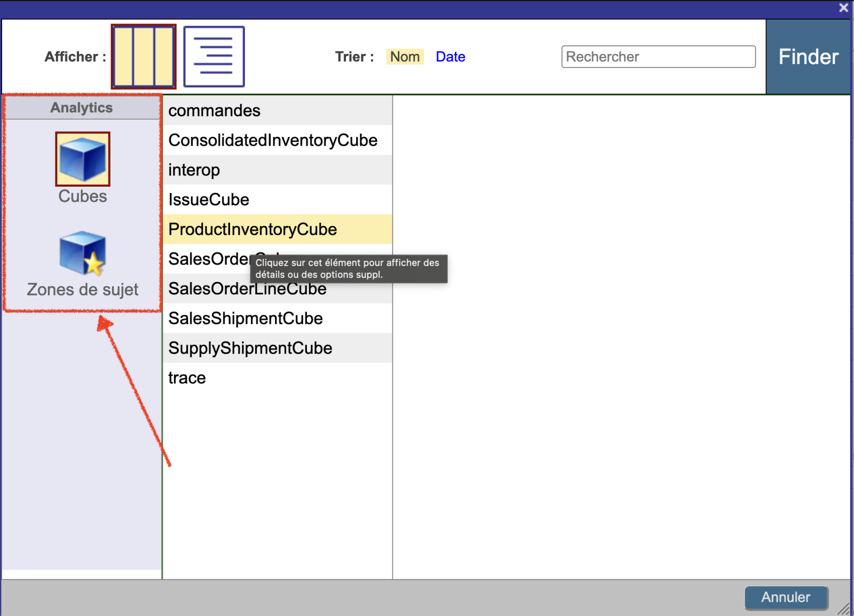This screenshot has height=616, width=854.
Task: Open the Zones de sujet category icon
Action: click(82, 253)
